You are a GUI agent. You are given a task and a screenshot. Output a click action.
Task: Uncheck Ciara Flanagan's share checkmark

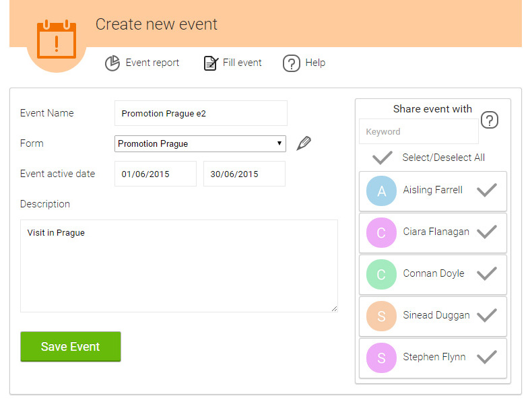coord(487,232)
